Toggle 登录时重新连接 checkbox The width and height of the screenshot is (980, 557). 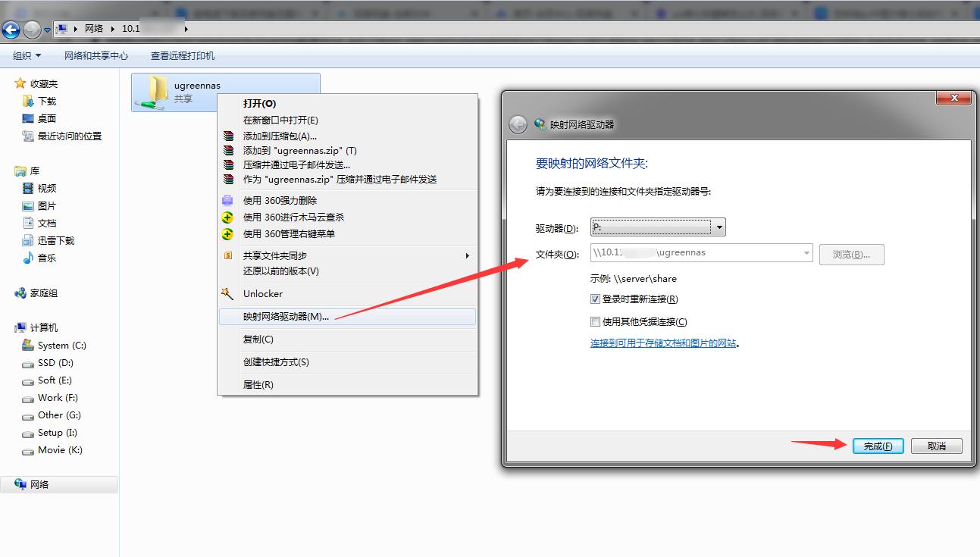(595, 299)
